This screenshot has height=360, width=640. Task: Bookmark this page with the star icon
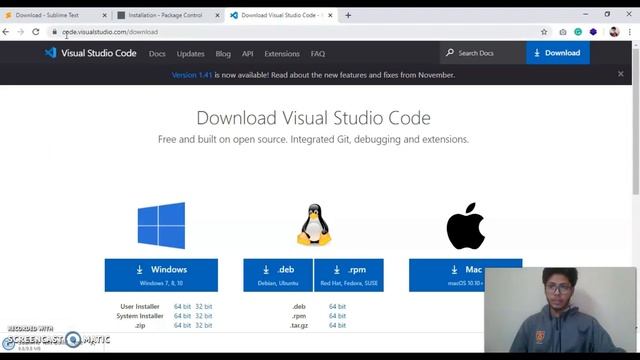point(544,32)
